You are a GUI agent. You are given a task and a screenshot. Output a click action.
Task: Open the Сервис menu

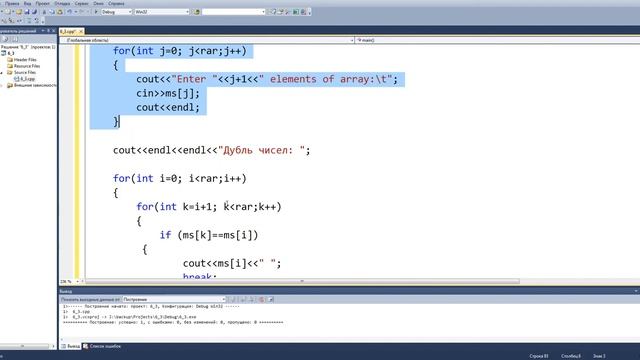coord(82,4)
